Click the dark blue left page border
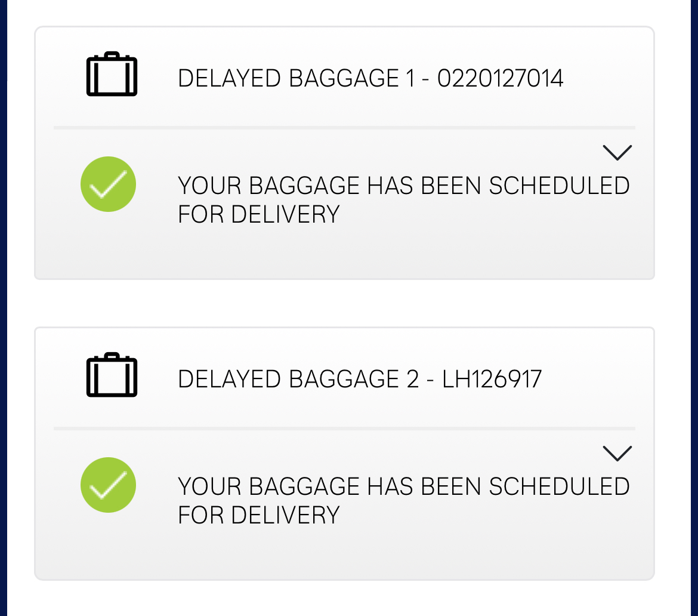The width and height of the screenshot is (698, 616). tap(3, 298)
